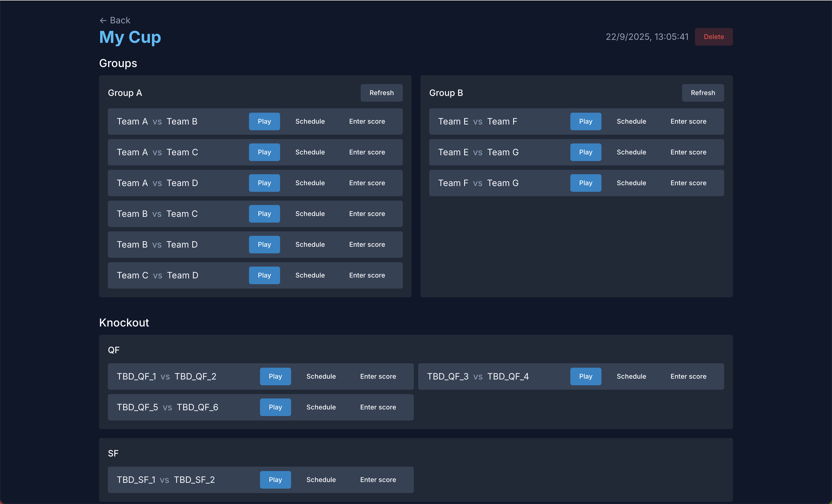Play the Team B vs Team C match

coord(264,214)
